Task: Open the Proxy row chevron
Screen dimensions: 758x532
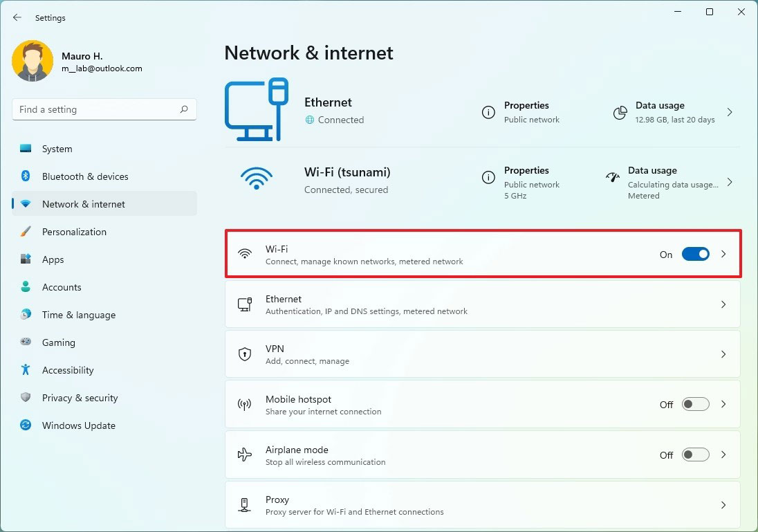Action: coord(723,505)
